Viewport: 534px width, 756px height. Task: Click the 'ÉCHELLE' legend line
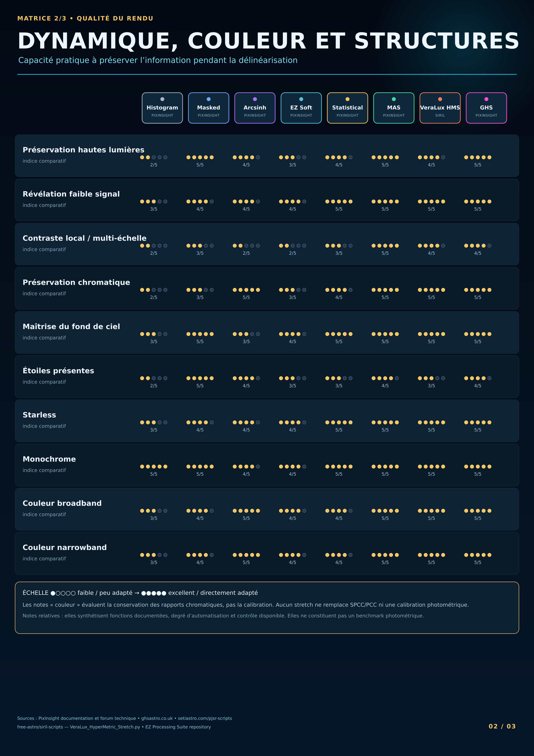pyautogui.click(x=140, y=593)
